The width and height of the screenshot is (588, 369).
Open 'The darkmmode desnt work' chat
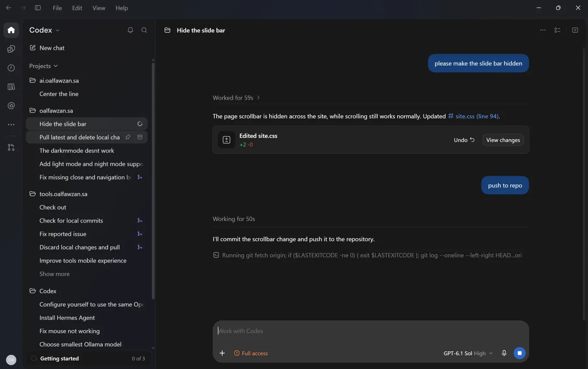pos(86,150)
